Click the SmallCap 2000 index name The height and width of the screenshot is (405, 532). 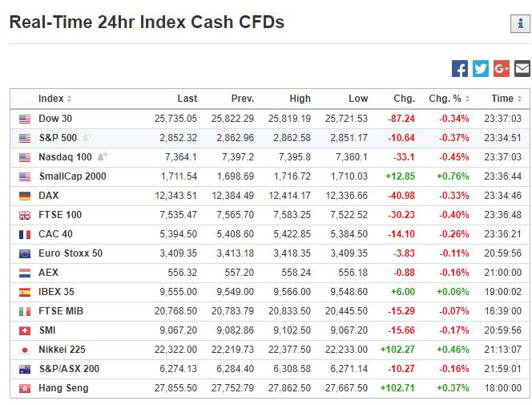72,176
